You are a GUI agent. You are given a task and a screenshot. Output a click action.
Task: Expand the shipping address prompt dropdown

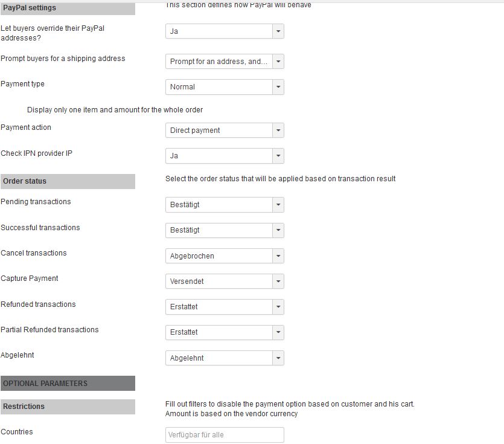click(225, 62)
